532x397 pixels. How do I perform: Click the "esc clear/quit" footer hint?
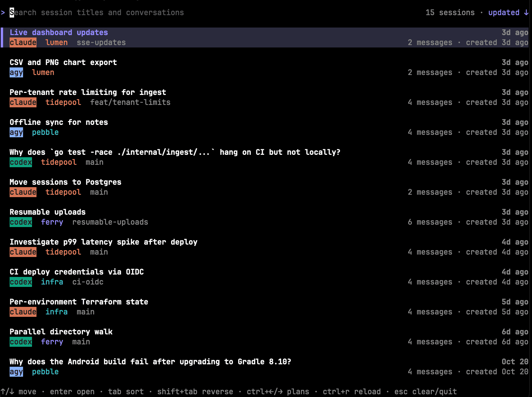(x=426, y=391)
